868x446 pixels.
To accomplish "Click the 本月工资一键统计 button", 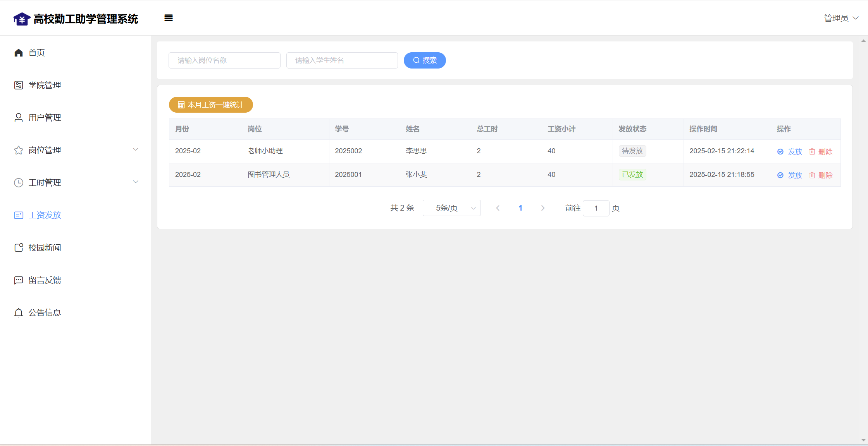I will pos(211,105).
